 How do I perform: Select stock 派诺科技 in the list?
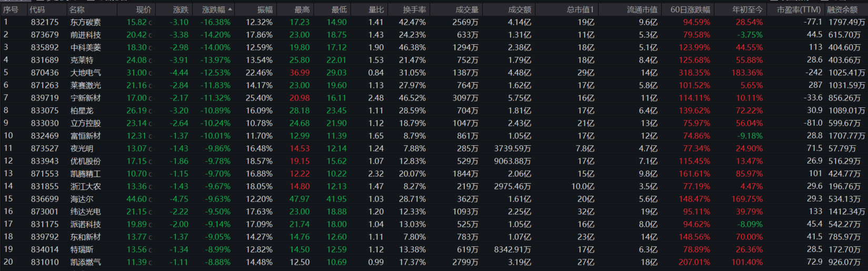[x=86, y=224]
